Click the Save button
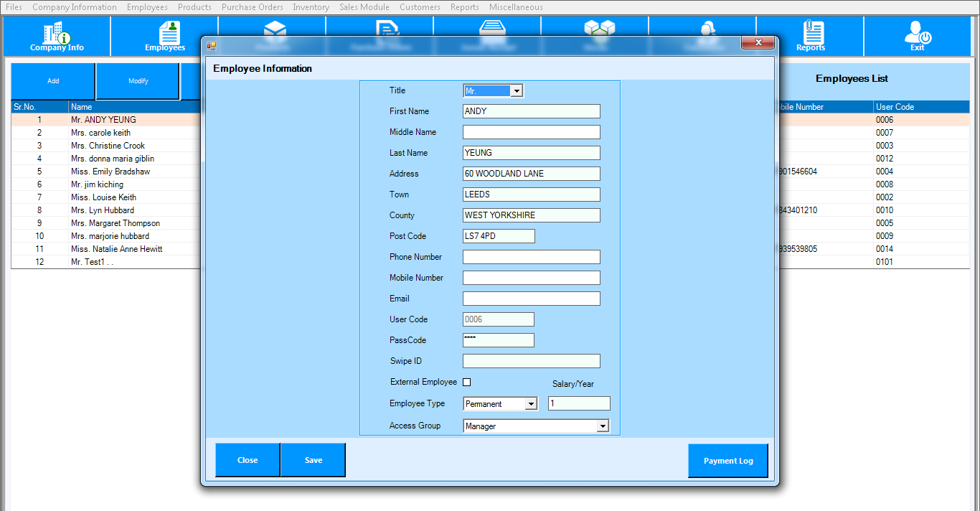This screenshot has width=980, height=511. (x=314, y=460)
